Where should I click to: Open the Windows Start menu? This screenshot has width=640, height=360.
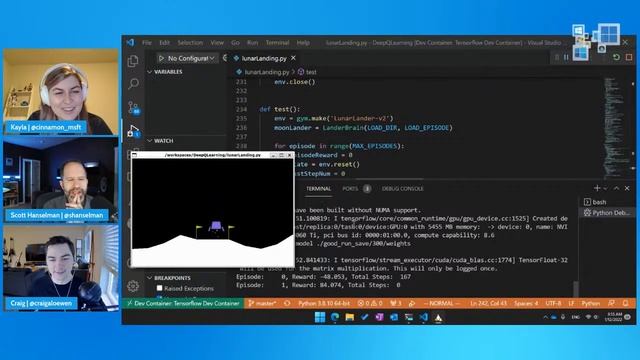pos(320,317)
